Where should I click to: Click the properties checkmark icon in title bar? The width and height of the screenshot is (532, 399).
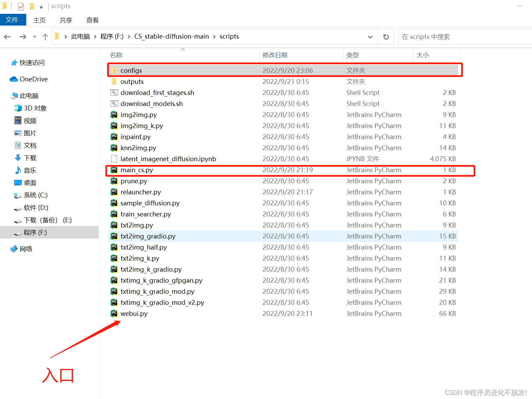(x=21, y=7)
